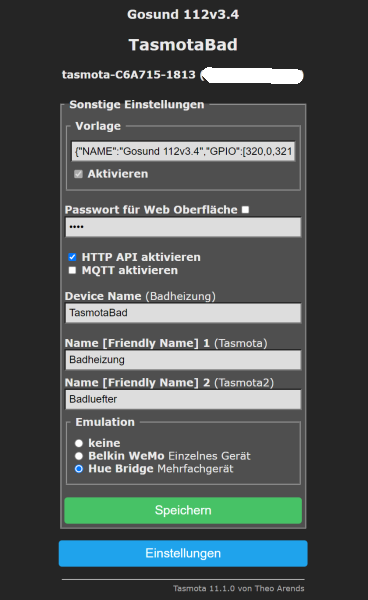
Task: Click the 'Vorlage' group legend
Action: coord(98,126)
